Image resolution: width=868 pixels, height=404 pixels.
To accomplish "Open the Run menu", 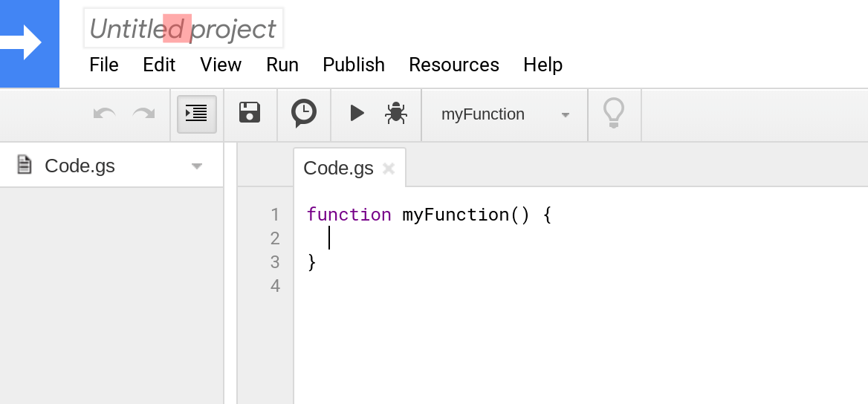I will (x=282, y=65).
